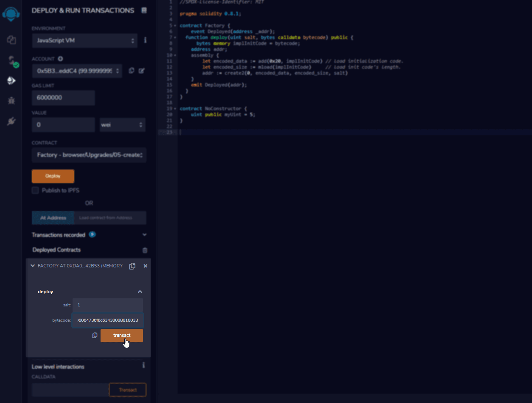Fold the NoConstructor contract at line 19

176,108
